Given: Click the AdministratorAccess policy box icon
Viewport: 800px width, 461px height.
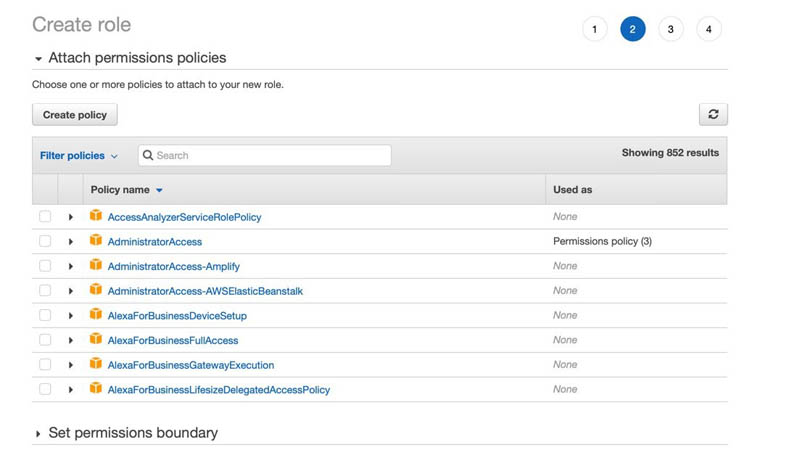Looking at the screenshot, I should pos(95,240).
